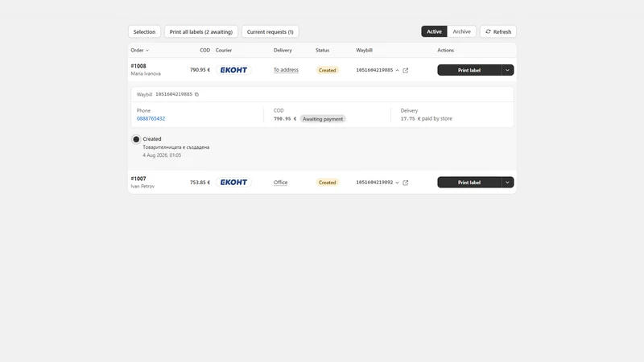The height and width of the screenshot is (362, 644).
Task: Print label for order #1007
Action: (469, 183)
